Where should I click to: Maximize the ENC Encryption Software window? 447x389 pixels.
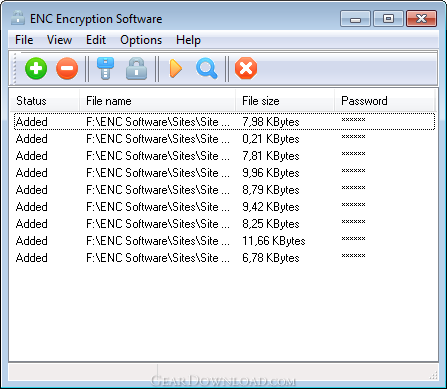[x=388, y=19]
